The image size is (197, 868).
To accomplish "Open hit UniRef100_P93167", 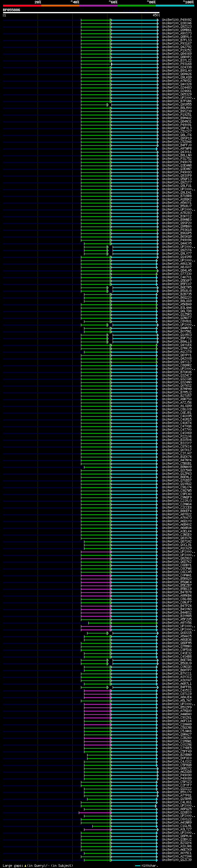I will (x=177, y=43).
